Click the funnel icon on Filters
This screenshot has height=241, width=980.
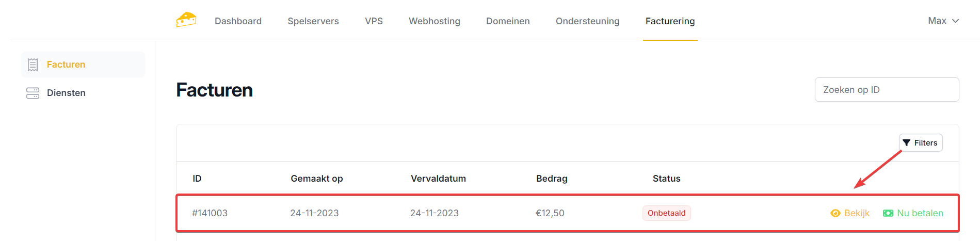pyautogui.click(x=907, y=143)
